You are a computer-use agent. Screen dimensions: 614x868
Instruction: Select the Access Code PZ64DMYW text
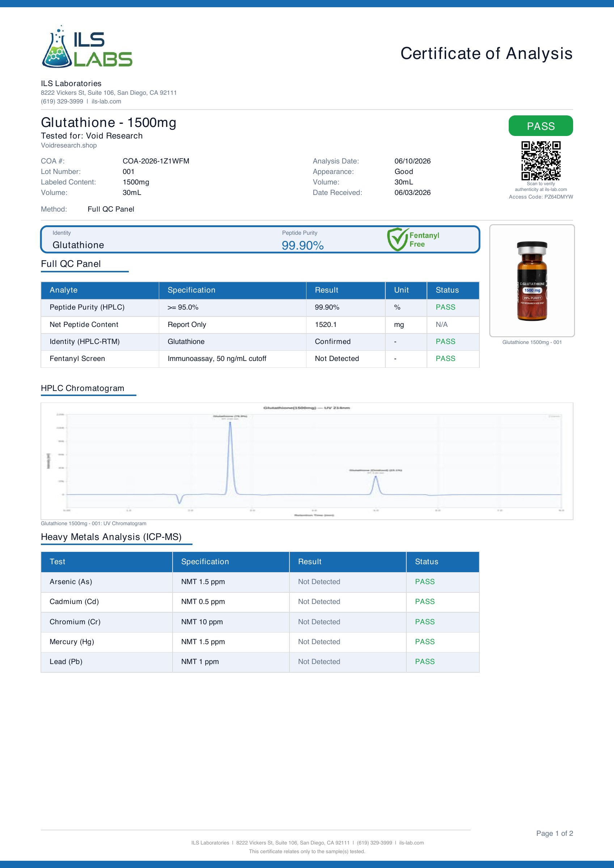541,197
